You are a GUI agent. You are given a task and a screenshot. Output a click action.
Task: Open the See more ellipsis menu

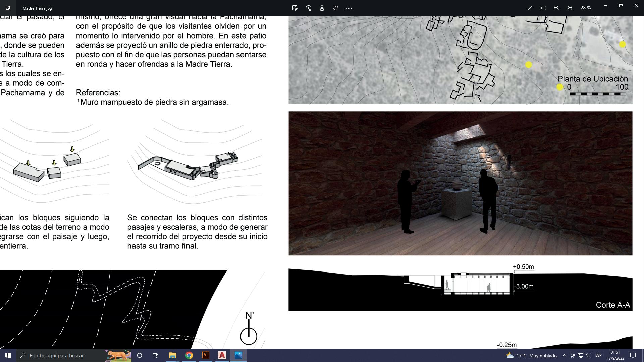pyautogui.click(x=349, y=8)
